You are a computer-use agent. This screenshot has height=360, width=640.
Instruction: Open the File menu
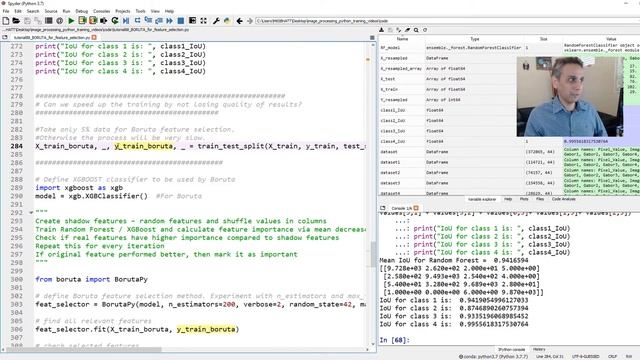pos(6,11)
